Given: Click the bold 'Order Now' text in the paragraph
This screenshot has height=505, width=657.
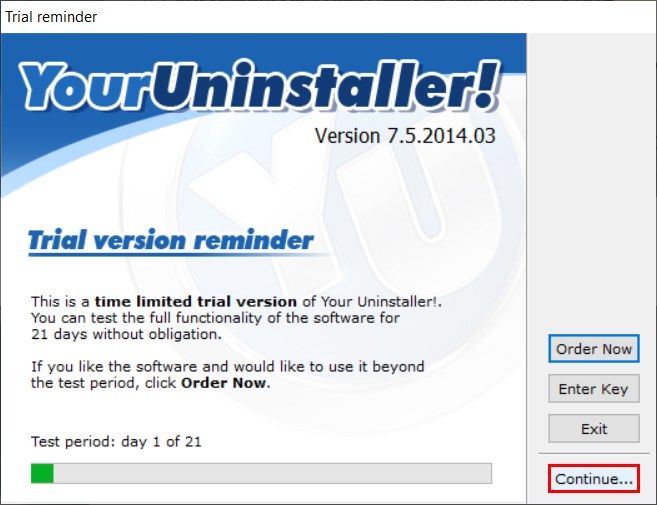Looking at the screenshot, I should pyautogui.click(x=223, y=383).
